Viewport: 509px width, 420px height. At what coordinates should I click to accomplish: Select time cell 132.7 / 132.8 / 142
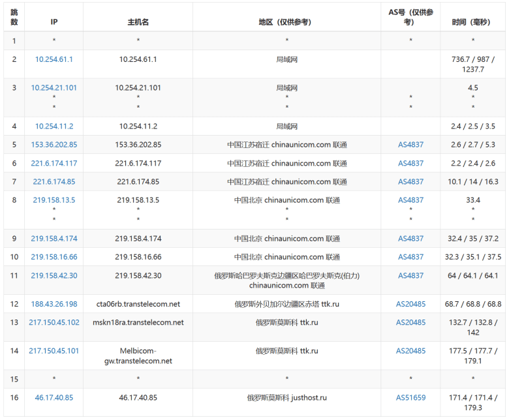point(473,327)
